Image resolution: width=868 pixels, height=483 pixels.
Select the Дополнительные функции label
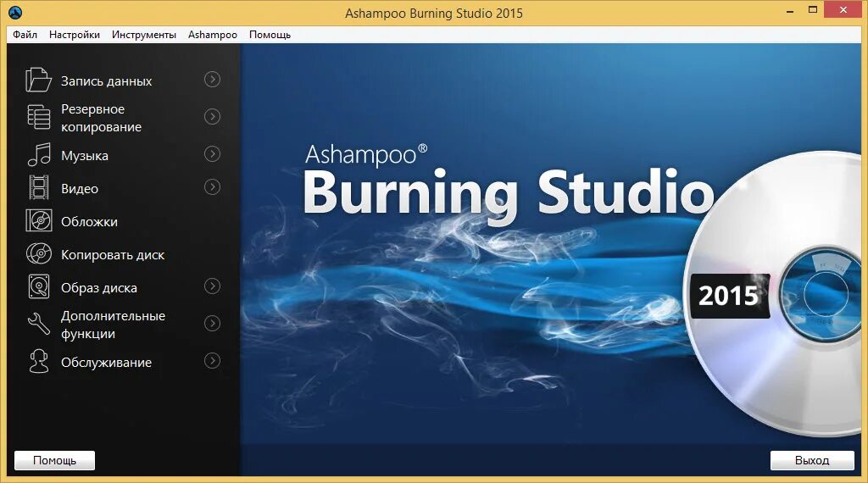coord(113,325)
